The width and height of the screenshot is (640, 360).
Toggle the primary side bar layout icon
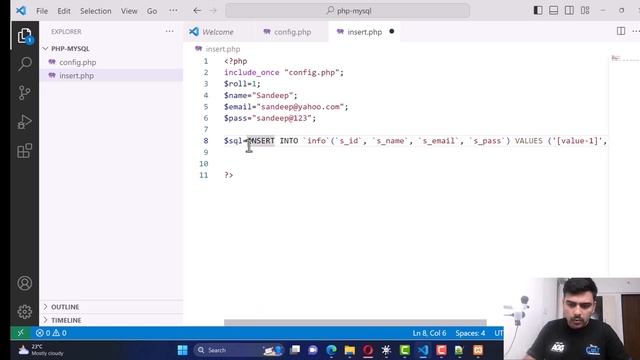pos(538,11)
